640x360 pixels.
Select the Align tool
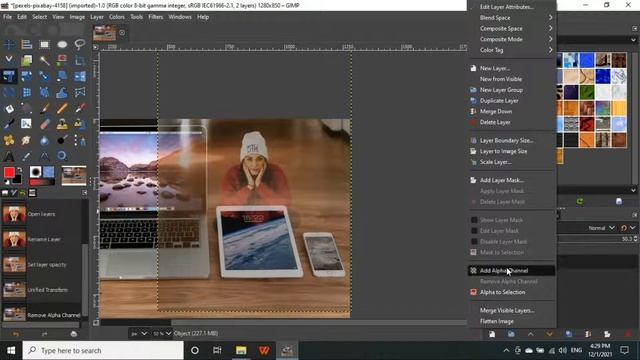[x=27, y=44]
